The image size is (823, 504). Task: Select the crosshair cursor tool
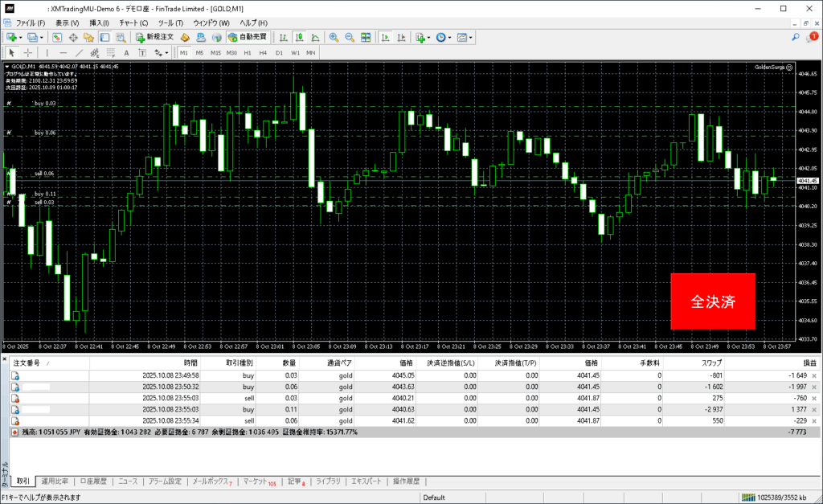[x=28, y=53]
